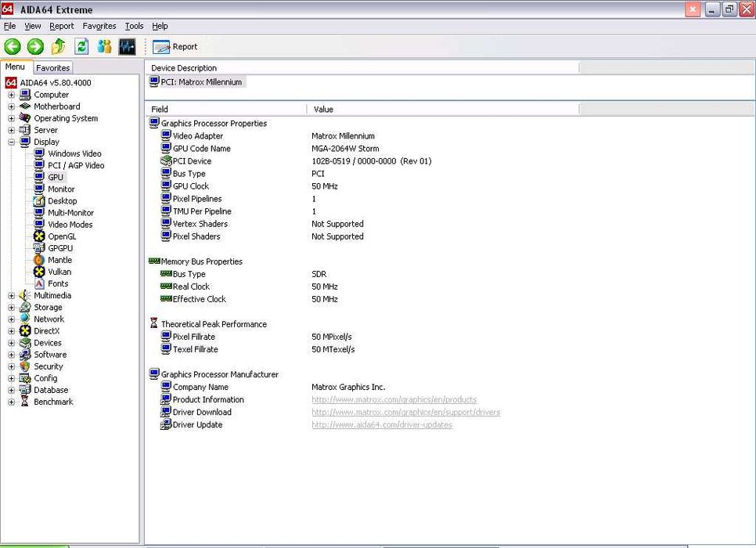Click the Device Description column header
756x548 pixels.
pyautogui.click(x=362, y=68)
